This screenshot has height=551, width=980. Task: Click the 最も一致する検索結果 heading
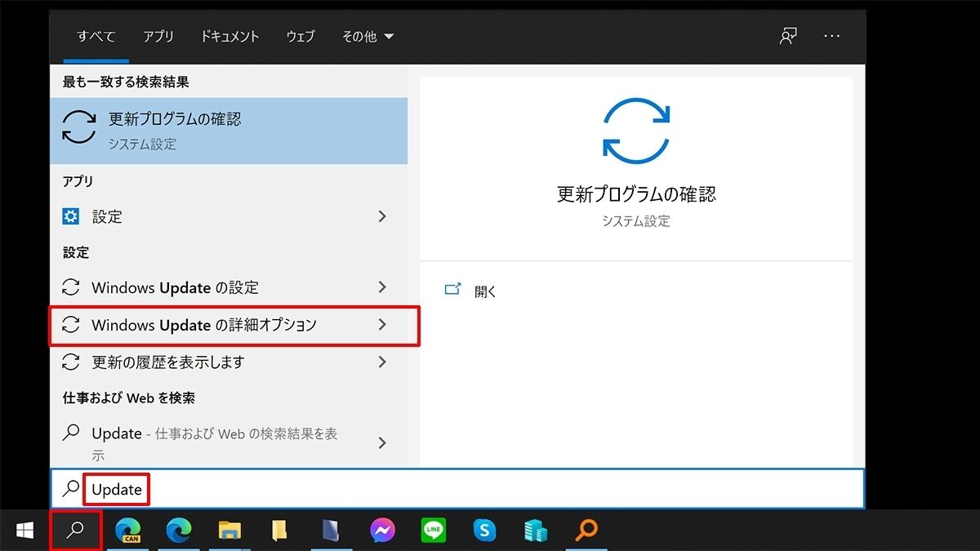(x=127, y=82)
